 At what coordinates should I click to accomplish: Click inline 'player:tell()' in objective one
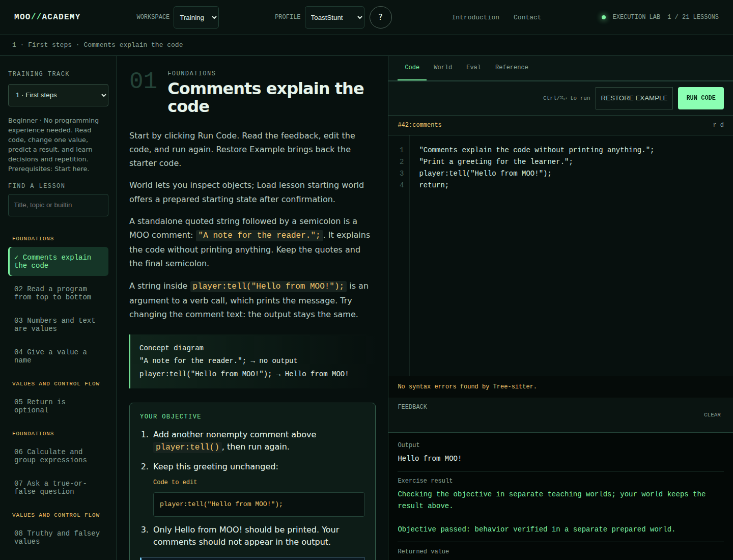pyautogui.click(x=187, y=447)
